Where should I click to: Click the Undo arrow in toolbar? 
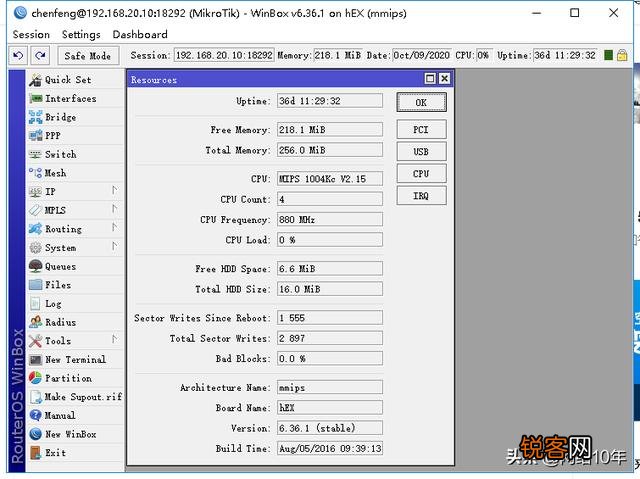[18, 56]
